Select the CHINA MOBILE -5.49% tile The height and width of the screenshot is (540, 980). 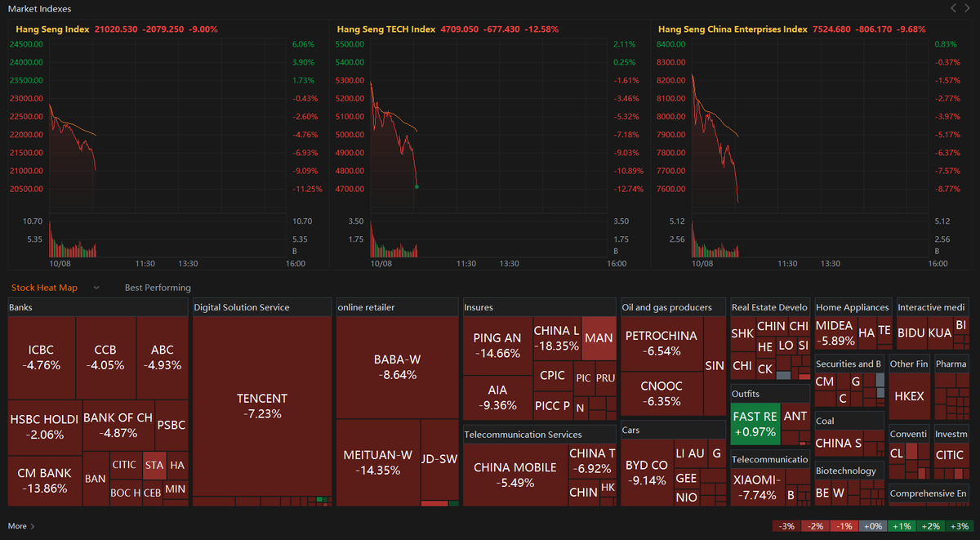pyautogui.click(x=515, y=475)
